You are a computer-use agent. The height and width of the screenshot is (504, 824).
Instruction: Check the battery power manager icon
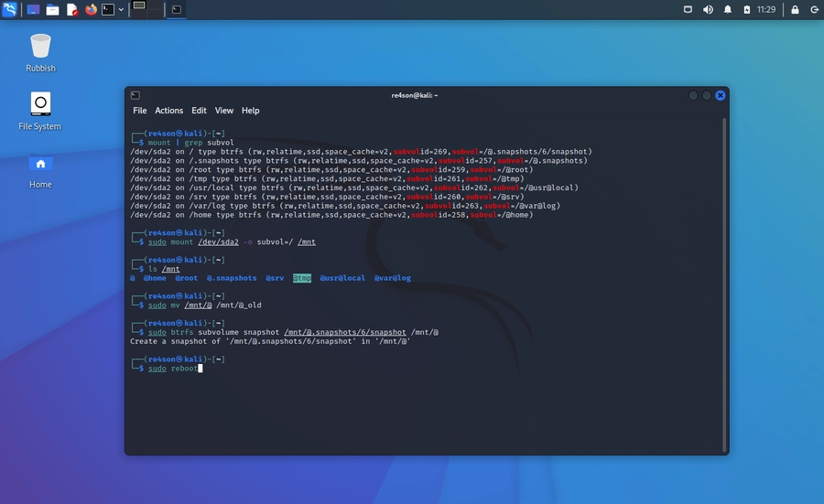(747, 9)
